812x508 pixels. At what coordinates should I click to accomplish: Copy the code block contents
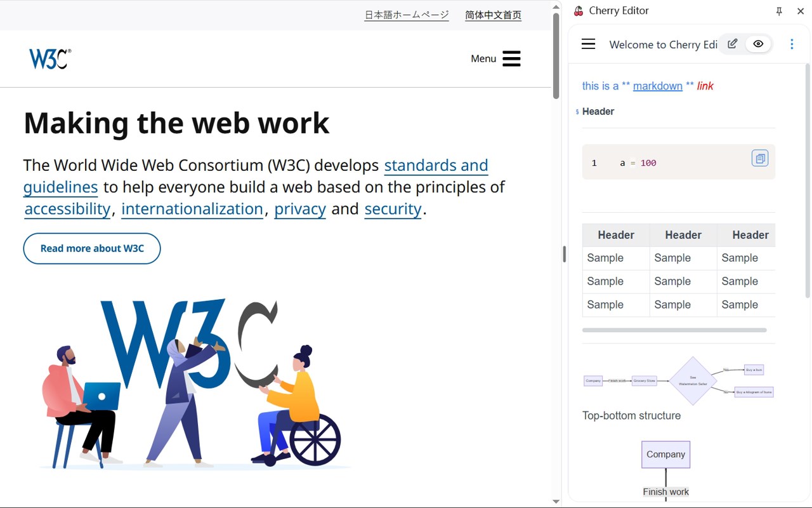759,158
